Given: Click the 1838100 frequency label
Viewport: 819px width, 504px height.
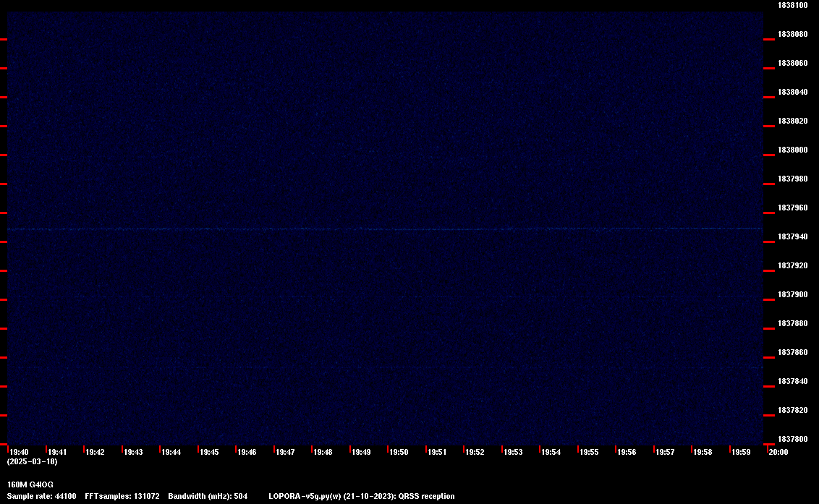Looking at the screenshot, I should point(792,5).
